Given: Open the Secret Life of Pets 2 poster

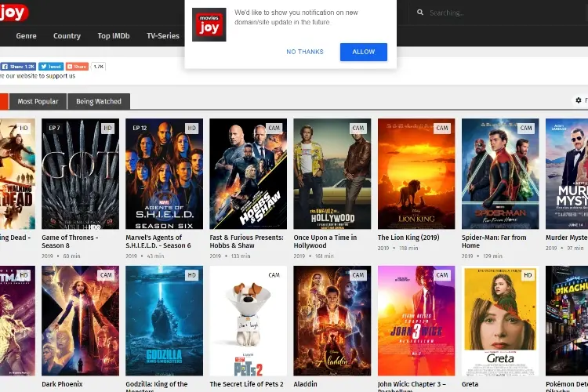Looking at the screenshot, I should click(x=249, y=321).
